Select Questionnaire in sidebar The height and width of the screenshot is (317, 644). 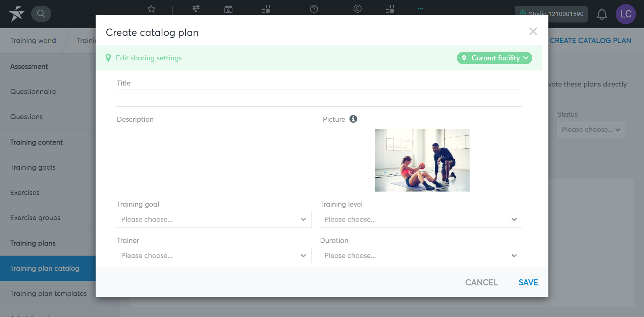click(x=33, y=92)
